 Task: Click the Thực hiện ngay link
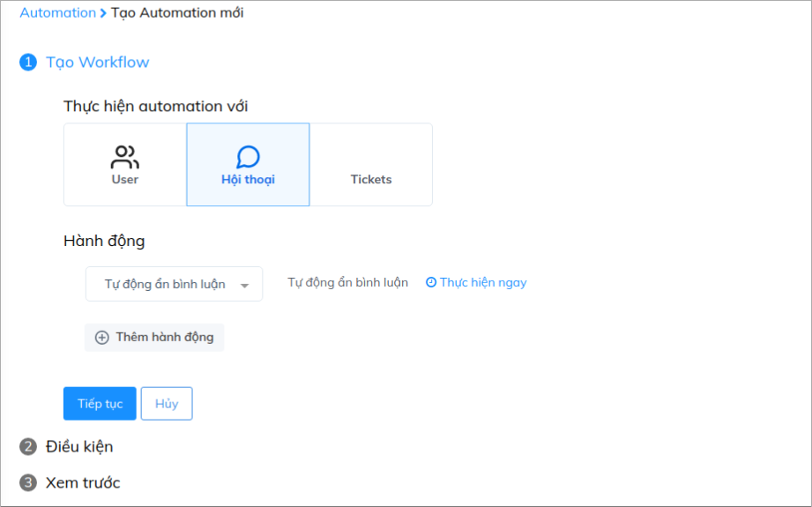click(483, 282)
